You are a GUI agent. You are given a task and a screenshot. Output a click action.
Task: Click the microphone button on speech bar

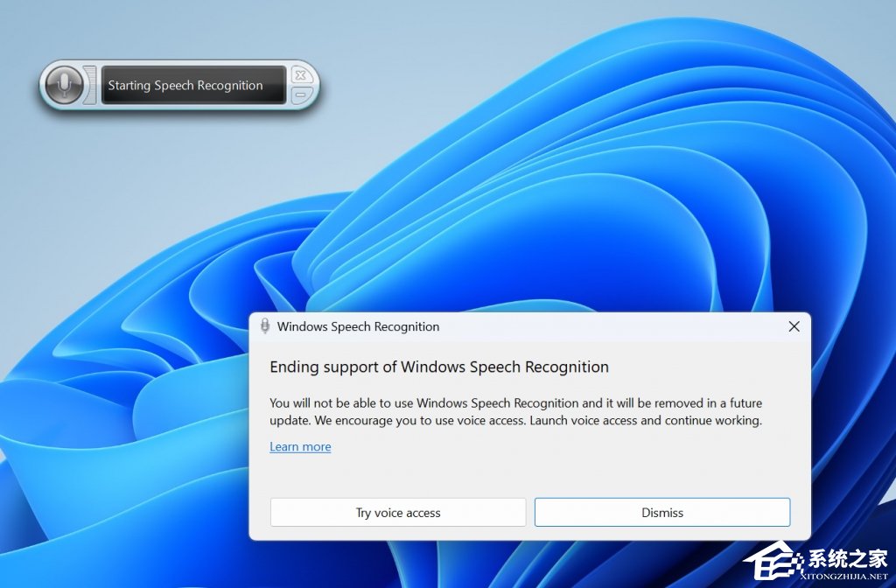tap(63, 85)
